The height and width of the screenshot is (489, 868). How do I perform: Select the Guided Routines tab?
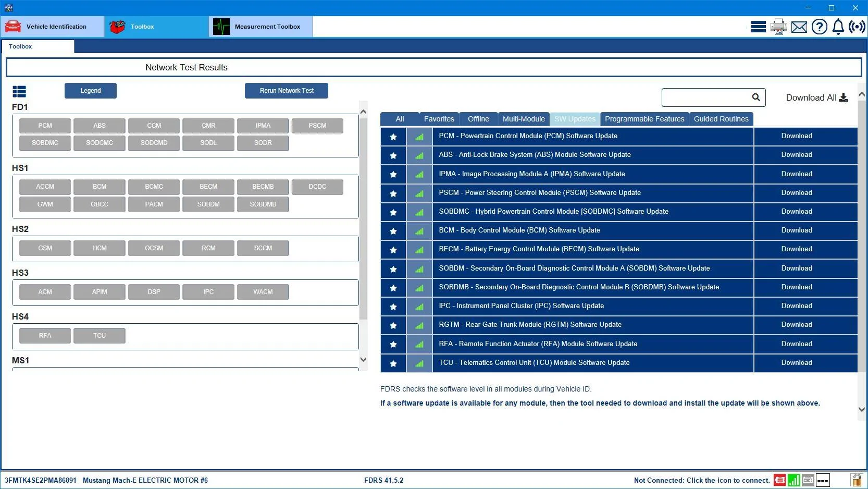[x=721, y=119]
